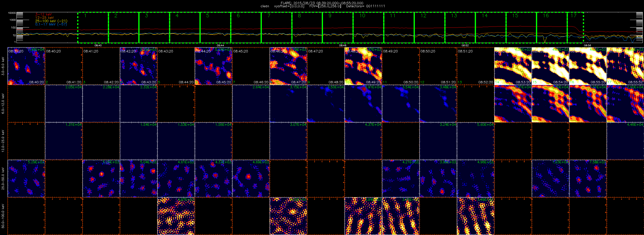Click the orange 12-25 keV legend entry
Viewport: 644px width, 235px height.
(44, 18)
